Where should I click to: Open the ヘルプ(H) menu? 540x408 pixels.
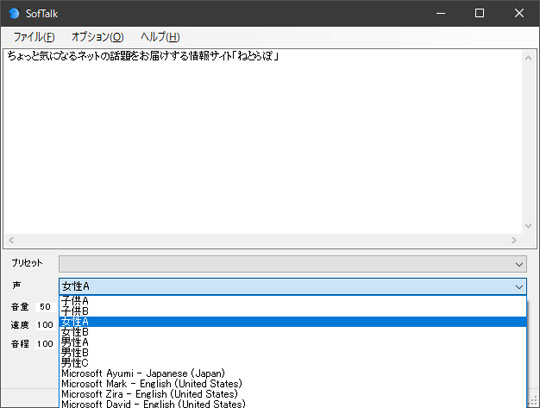(160, 37)
